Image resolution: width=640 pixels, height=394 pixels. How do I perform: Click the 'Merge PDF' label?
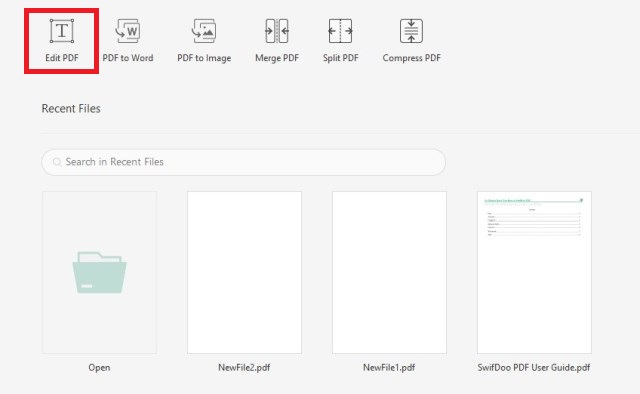pyautogui.click(x=277, y=58)
